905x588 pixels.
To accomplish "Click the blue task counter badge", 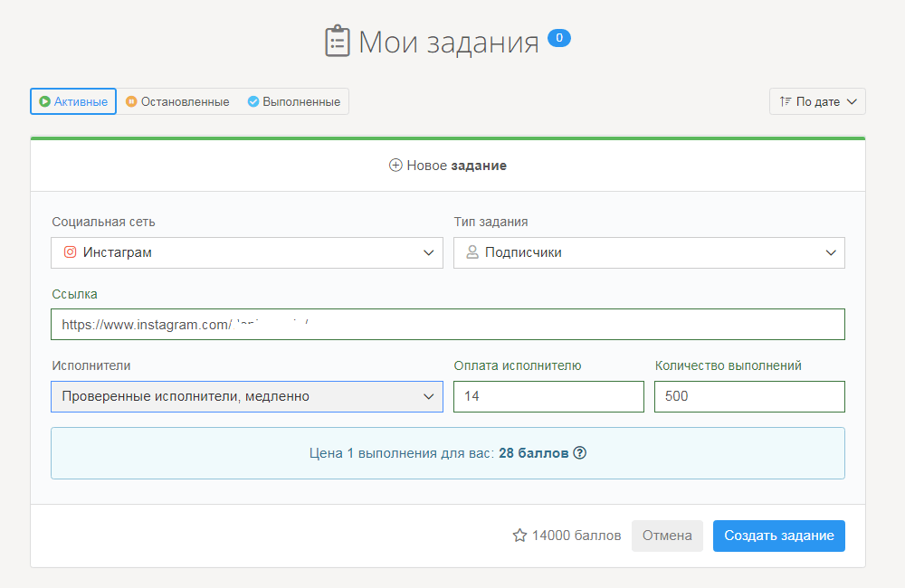I will (559, 38).
